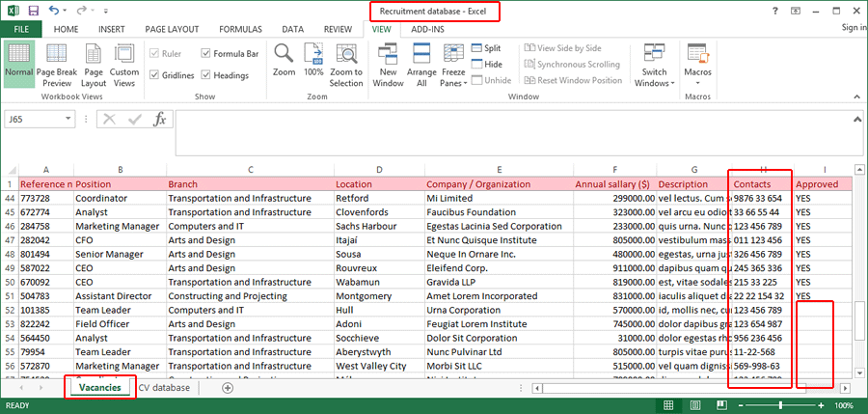The width and height of the screenshot is (868, 414).
Task: Select row 48 header
Action: [10, 255]
